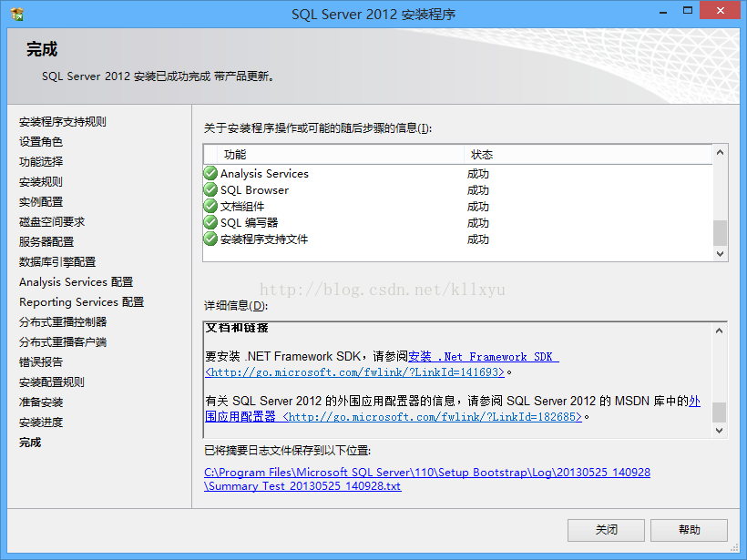Open the Summary Test log file path link
This screenshot has width=747, height=560.
pyautogui.click(x=427, y=479)
